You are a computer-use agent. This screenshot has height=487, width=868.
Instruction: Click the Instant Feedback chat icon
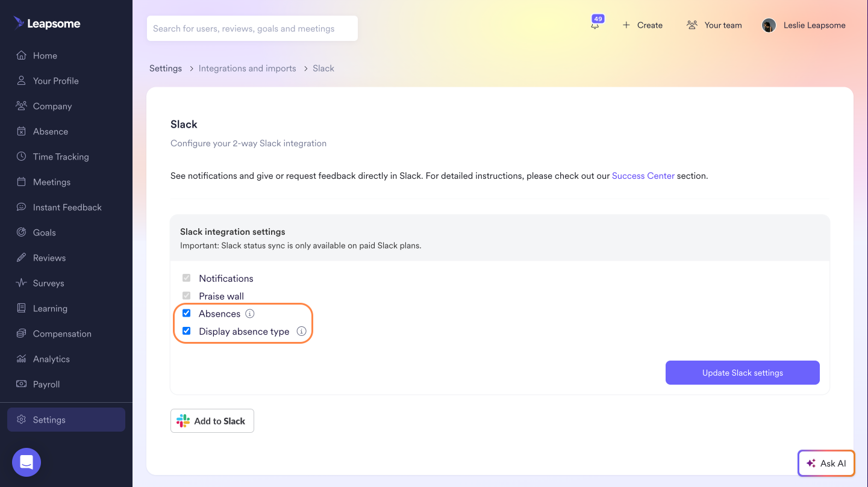22,207
